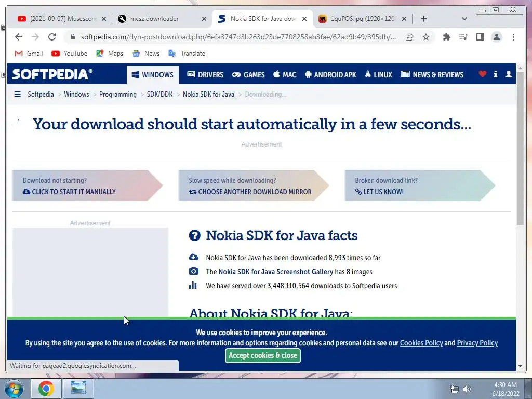This screenshot has height=399, width=532.
Task: Click the download cloud facts icon
Action: coord(193,257)
